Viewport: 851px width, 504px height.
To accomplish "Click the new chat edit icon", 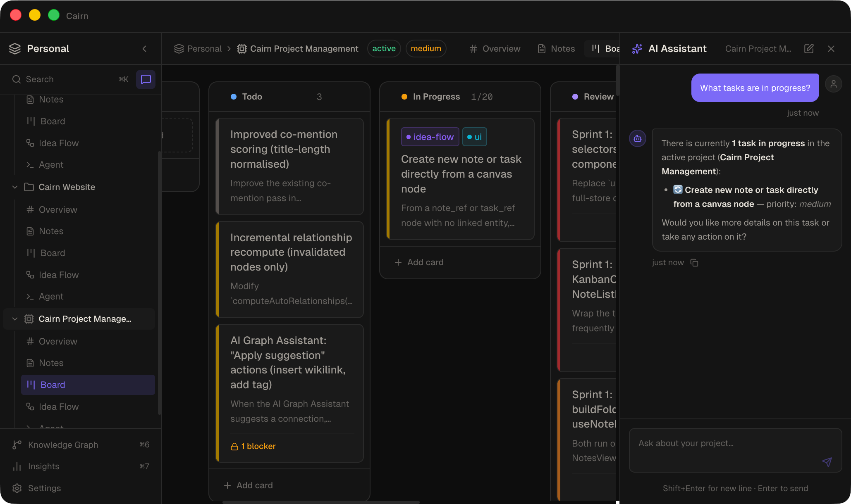I will (809, 49).
